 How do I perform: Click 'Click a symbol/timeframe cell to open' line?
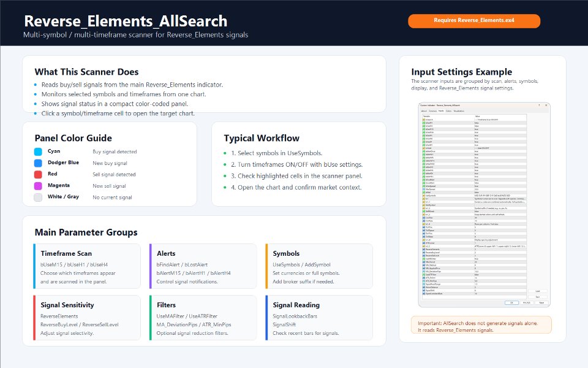click(x=118, y=113)
